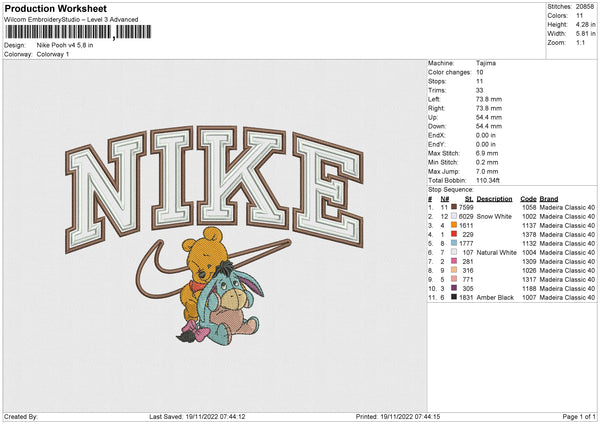Click the brown swatch for stop 1
This screenshot has width=600, height=424.
point(454,207)
